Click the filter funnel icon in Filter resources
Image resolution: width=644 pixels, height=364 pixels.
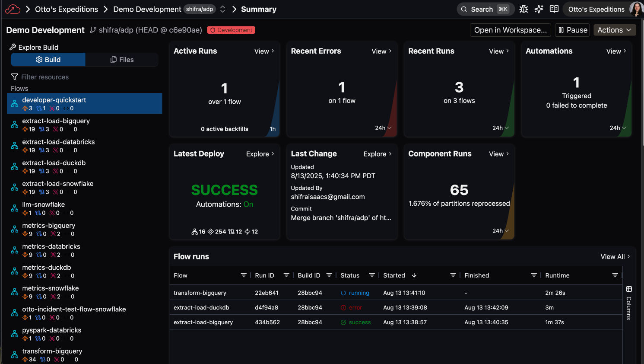point(15,77)
